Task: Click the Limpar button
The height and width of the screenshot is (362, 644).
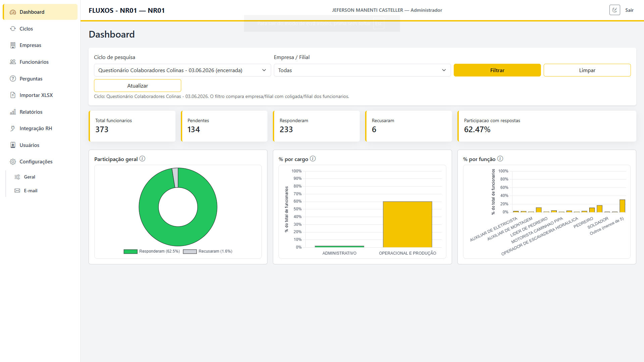Action: pos(587,70)
